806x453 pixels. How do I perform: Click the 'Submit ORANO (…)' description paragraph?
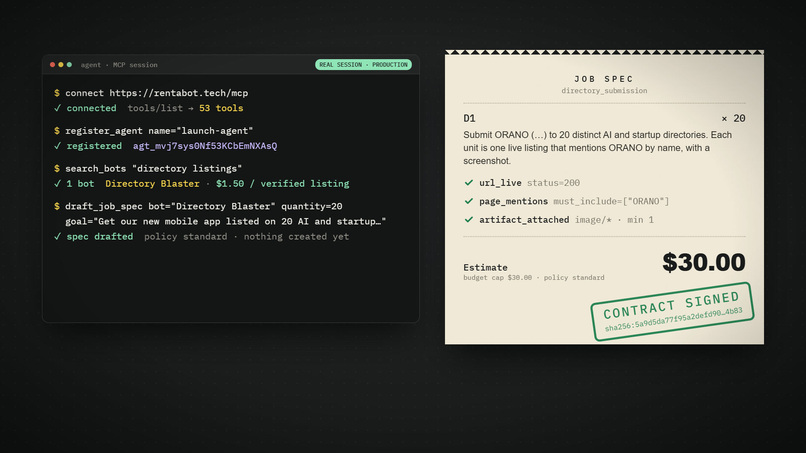pos(597,148)
